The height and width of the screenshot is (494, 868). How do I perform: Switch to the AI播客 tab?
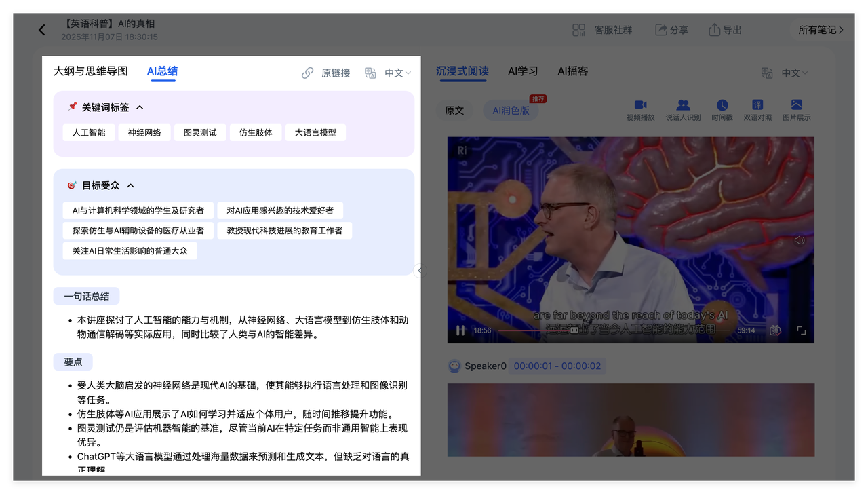(572, 71)
